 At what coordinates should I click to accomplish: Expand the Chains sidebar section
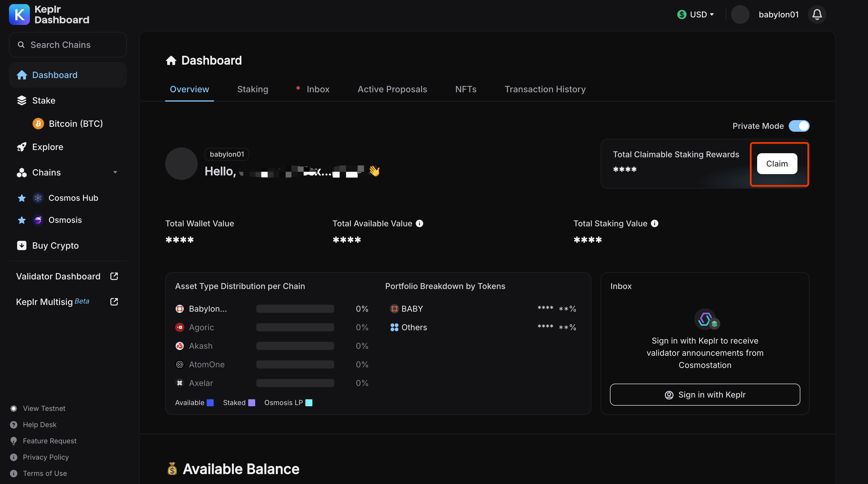point(115,172)
